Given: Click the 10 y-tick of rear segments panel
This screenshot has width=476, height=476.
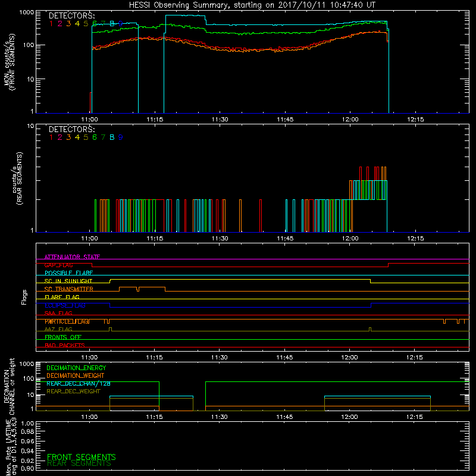Looking at the screenshot, I should tap(31, 126).
